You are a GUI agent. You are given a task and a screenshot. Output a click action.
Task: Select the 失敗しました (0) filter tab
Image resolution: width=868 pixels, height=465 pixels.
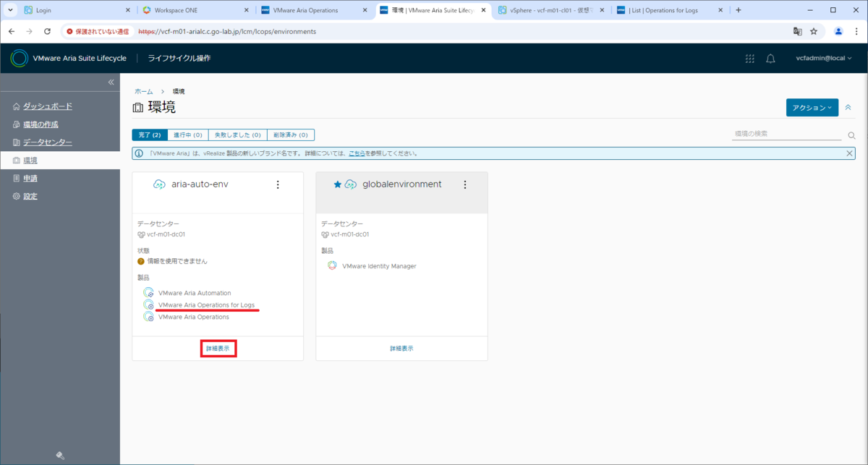point(237,135)
